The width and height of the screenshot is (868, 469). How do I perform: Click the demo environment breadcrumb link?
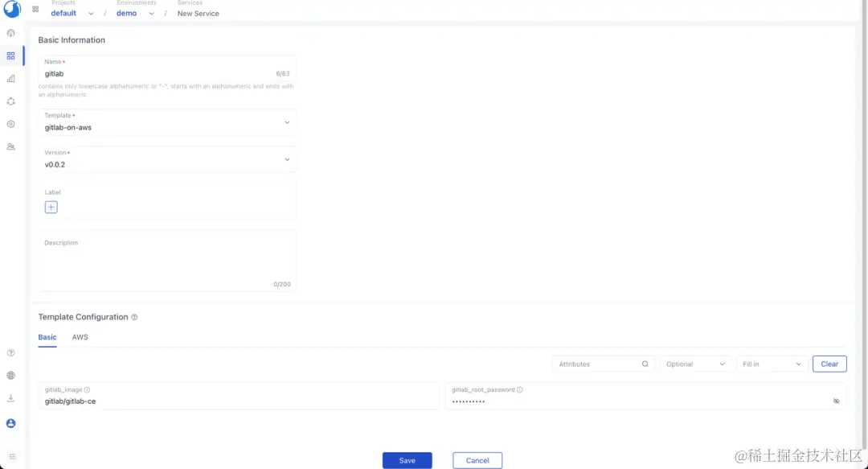click(x=126, y=14)
